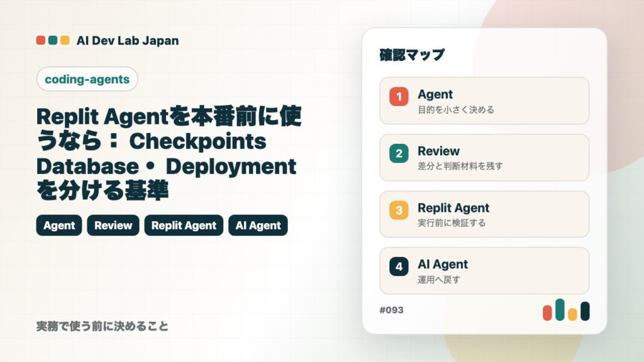Click the green number 2 badge
Screen dimensions: 644x362
coord(399,153)
